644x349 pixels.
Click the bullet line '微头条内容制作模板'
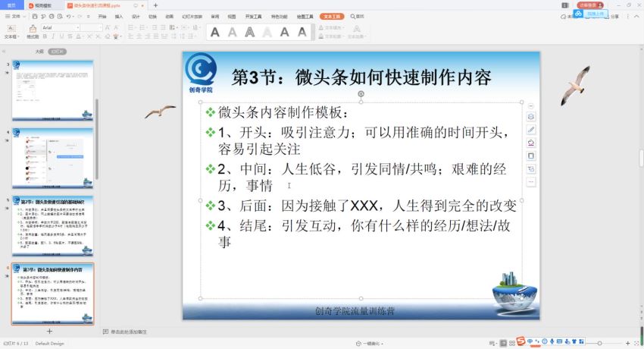[x=283, y=112]
